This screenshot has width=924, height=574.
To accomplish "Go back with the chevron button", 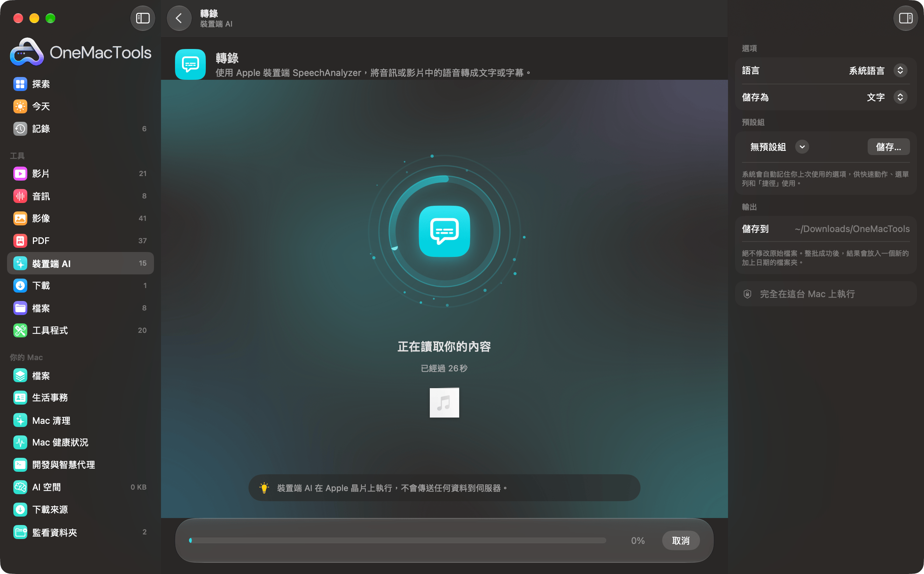I will click(x=179, y=18).
